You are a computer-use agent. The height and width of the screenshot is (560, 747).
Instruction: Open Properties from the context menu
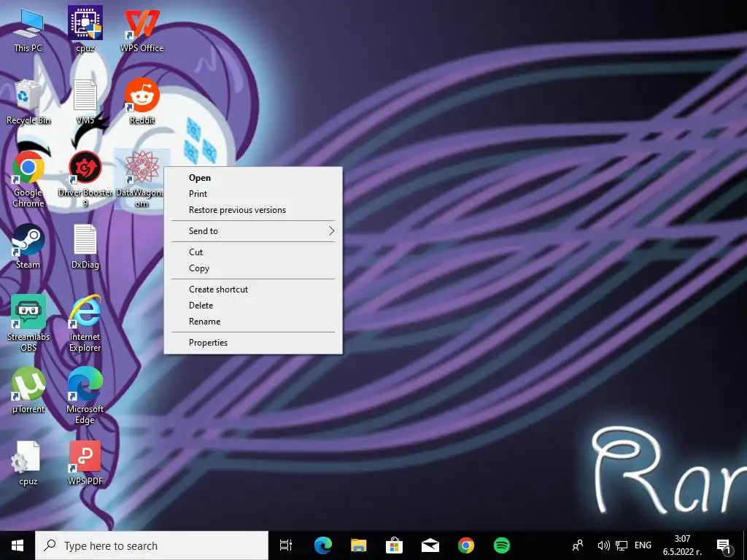point(253,343)
